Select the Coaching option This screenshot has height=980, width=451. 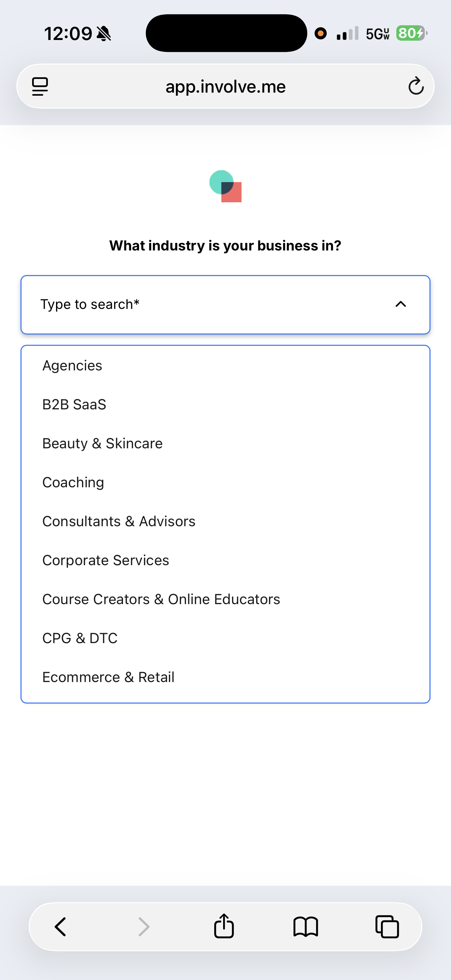pos(225,482)
